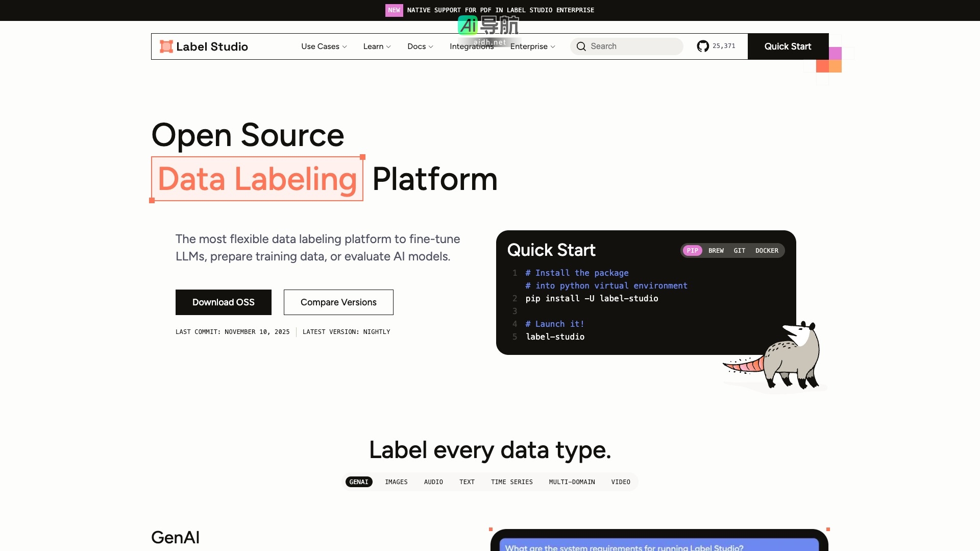
Task: Select the TIME SERIES tab
Action: click(x=511, y=482)
